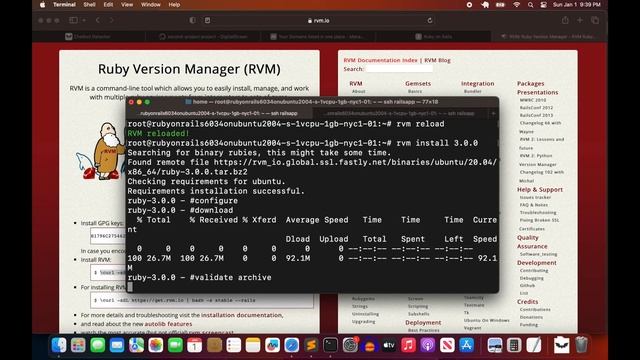Open the Music app in the Dock
This screenshot has height=360, width=640.
click(408, 345)
